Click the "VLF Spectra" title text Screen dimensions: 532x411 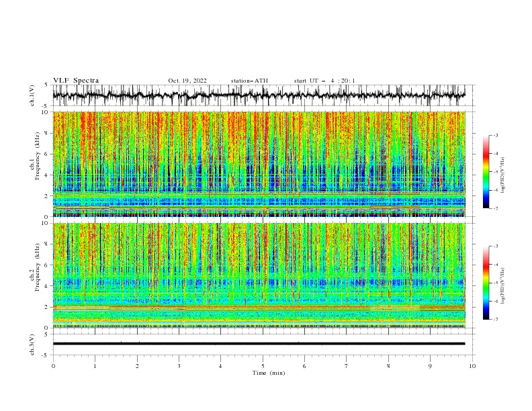(76, 81)
